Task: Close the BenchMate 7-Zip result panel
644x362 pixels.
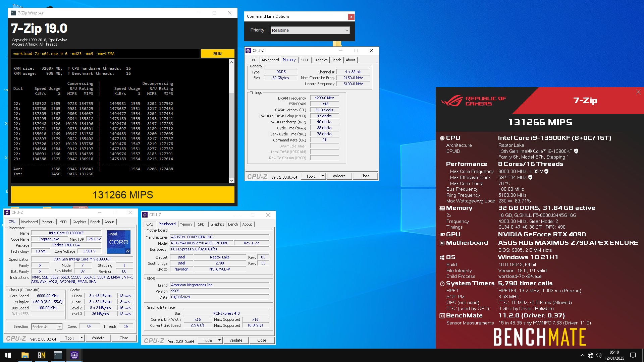Action: pos(638,92)
